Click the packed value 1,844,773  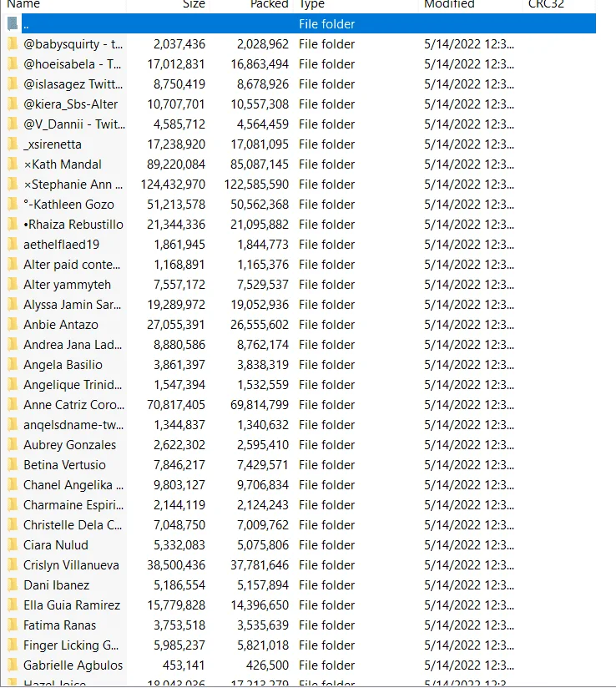[263, 245]
